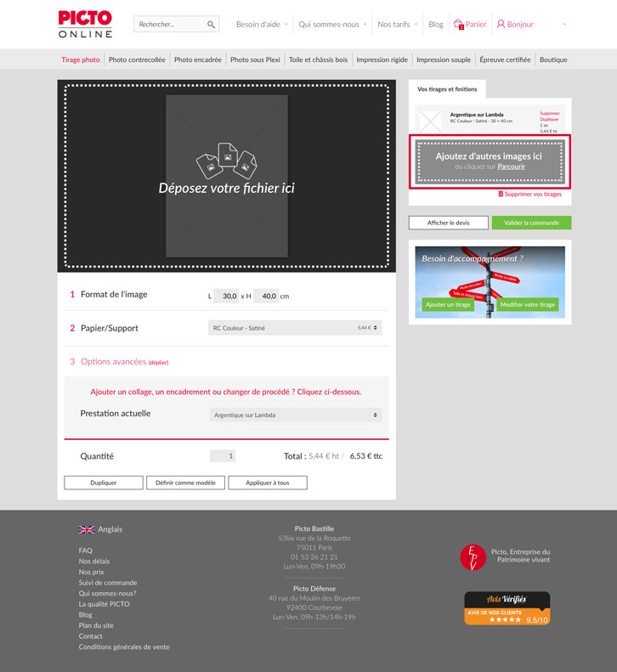The image size is (617, 672).
Task: Click the Entreprise du Patrimoine Vivant logo
Action: [473, 557]
